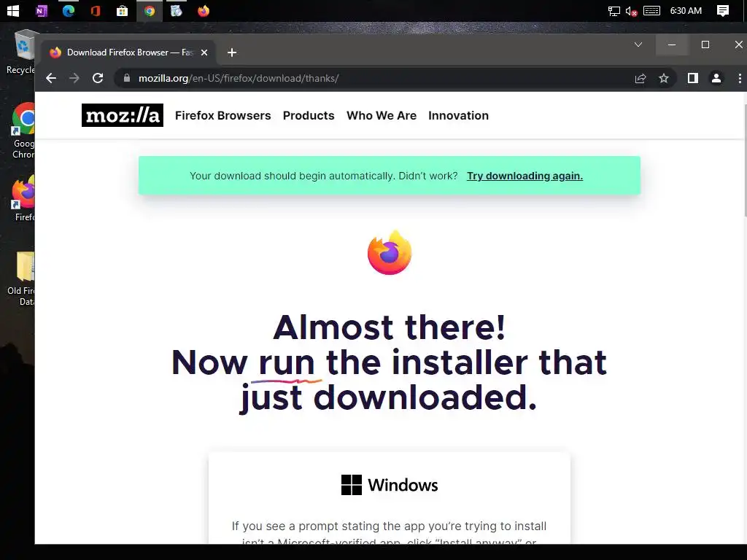This screenshot has height=560, width=747.
Task: Close the Download Firefox Browser tab
Action: point(204,52)
